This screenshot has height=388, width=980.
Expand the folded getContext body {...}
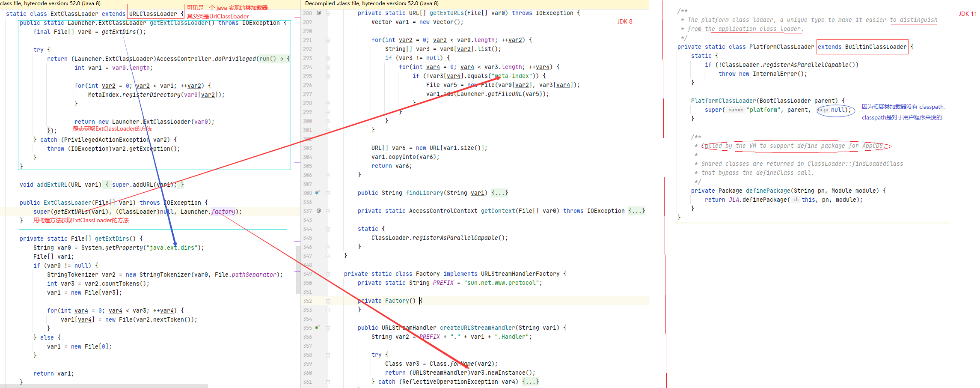[x=636, y=211]
